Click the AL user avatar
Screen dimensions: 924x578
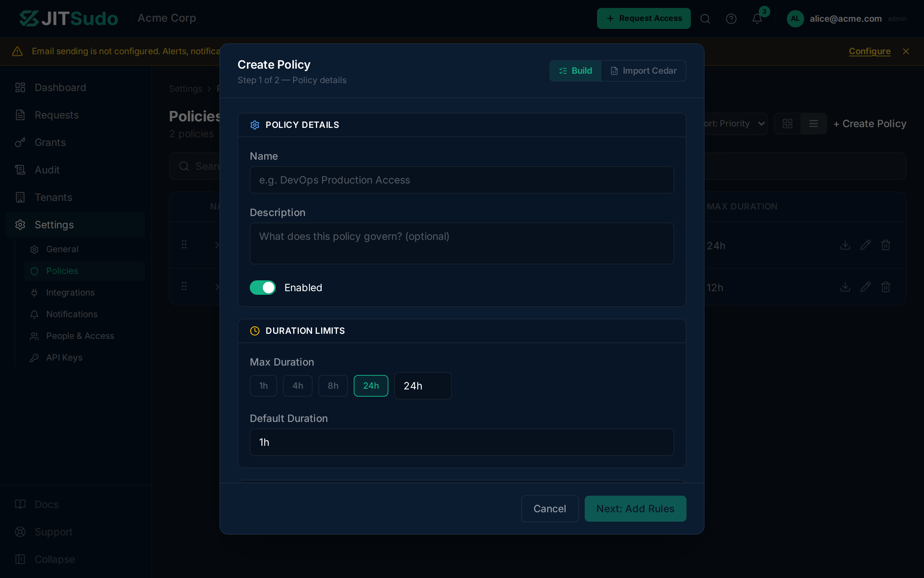[796, 19]
